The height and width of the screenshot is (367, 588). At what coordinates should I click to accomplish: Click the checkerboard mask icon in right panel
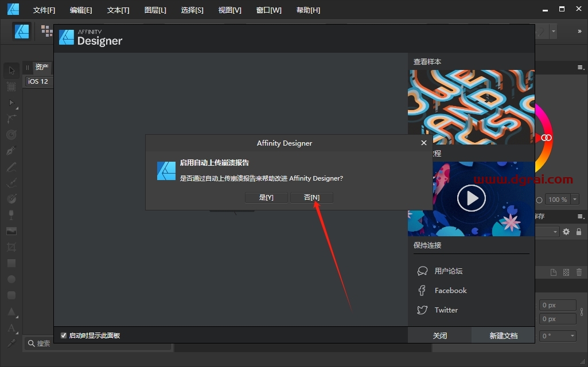[x=566, y=272]
